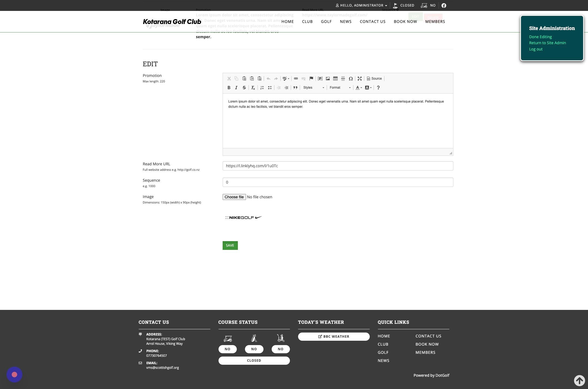Toggle italic formatting in the editor
Viewport: 588px width, 389px height.
click(236, 88)
